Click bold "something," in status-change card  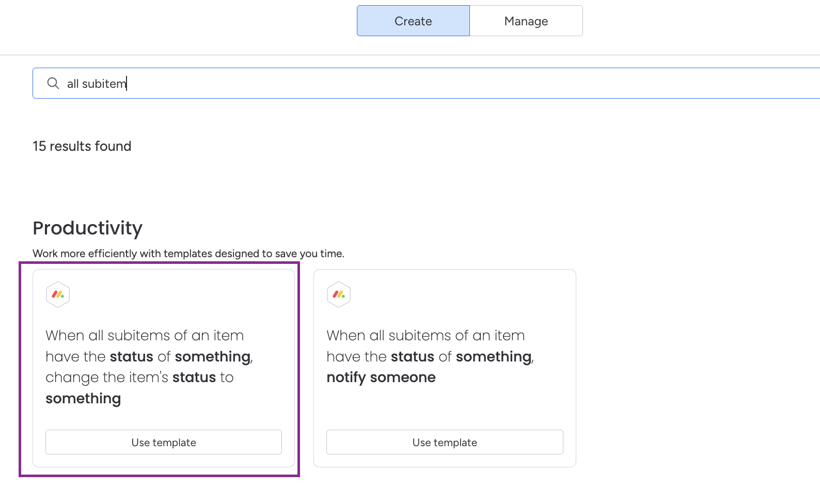pos(213,357)
